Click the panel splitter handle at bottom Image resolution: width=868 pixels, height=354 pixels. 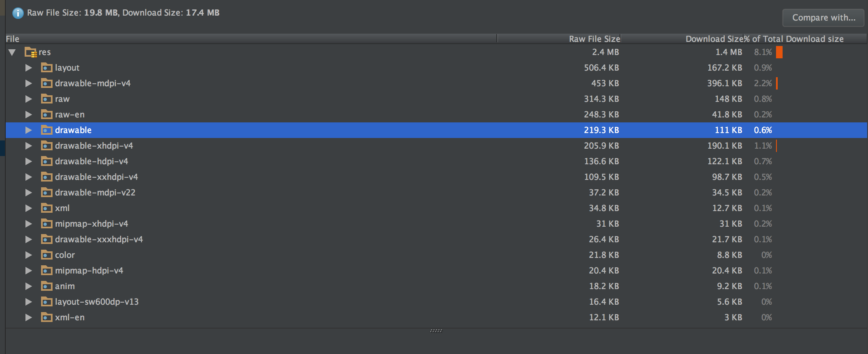point(436,330)
